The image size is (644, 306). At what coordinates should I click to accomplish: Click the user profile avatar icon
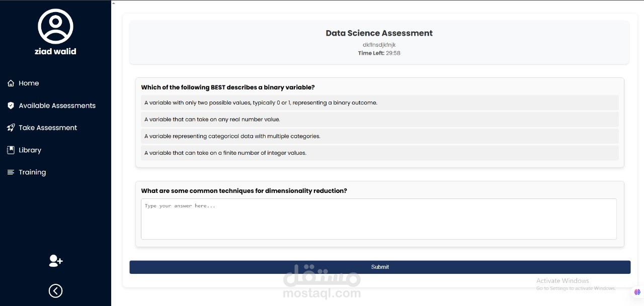tap(55, 26)
